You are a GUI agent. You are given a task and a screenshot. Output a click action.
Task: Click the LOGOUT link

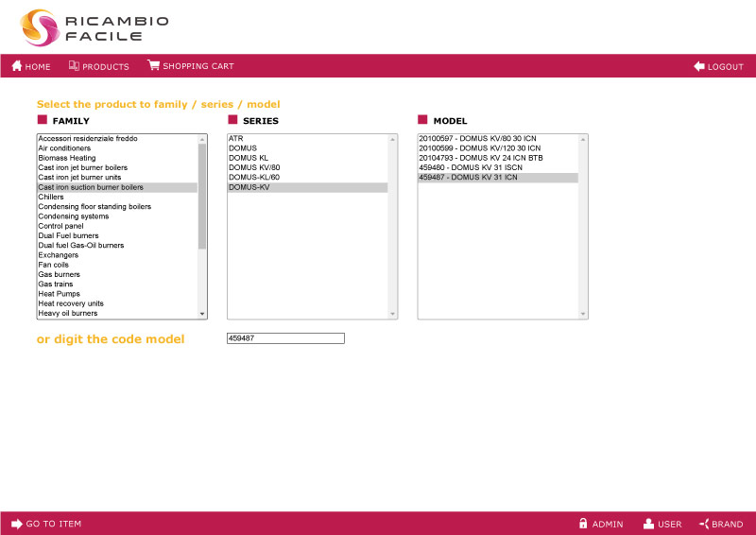click(725, 66)
